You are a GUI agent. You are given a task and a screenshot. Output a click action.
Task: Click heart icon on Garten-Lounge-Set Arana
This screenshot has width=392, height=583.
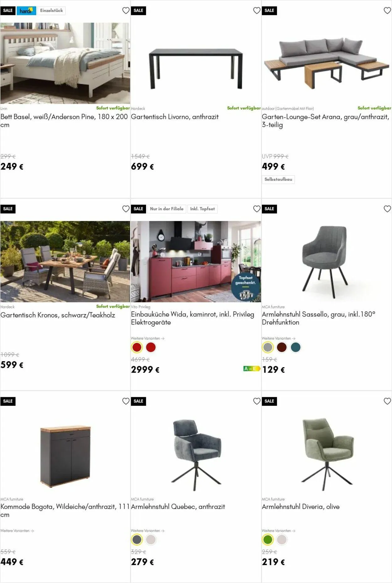[x=387, y=11]
